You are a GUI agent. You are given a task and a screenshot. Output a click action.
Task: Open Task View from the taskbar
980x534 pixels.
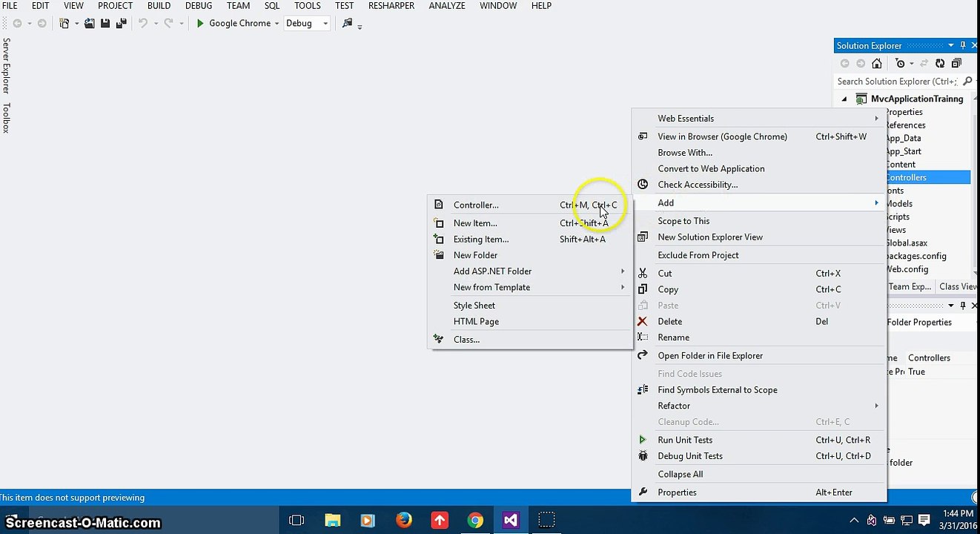pos(296,520)
